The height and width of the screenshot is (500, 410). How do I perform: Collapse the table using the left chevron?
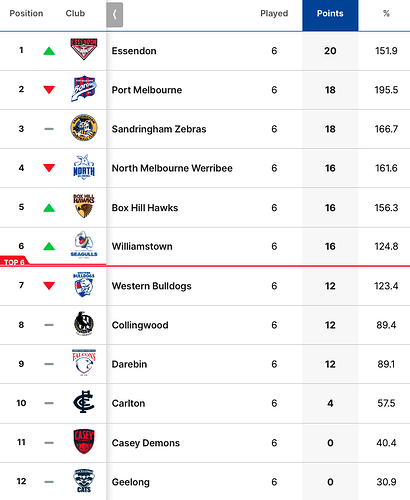[x=115, y=15]
